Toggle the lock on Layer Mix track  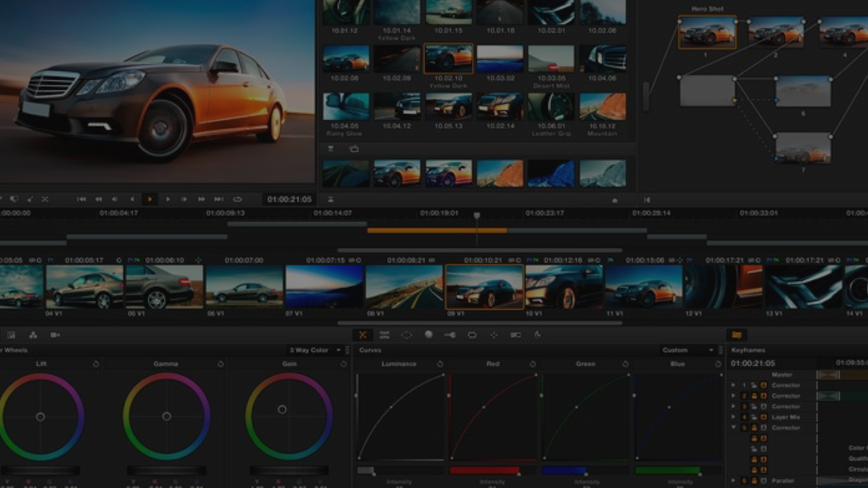coord(753,418)
